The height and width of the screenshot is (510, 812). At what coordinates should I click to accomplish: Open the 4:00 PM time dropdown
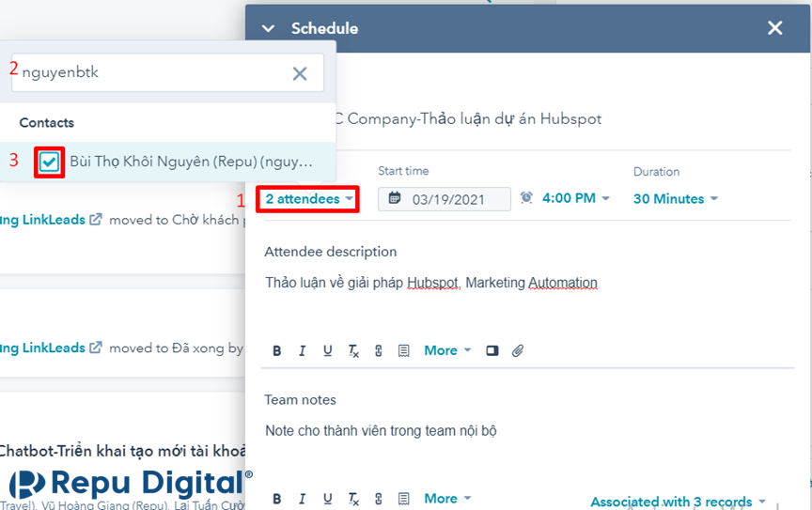[576, 198]
